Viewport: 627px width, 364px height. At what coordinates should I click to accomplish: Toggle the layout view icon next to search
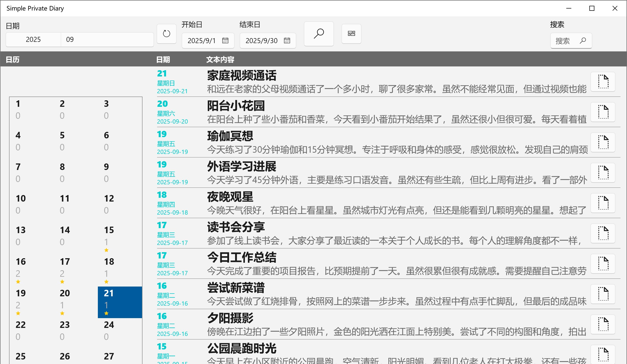[x=351, y=34]
